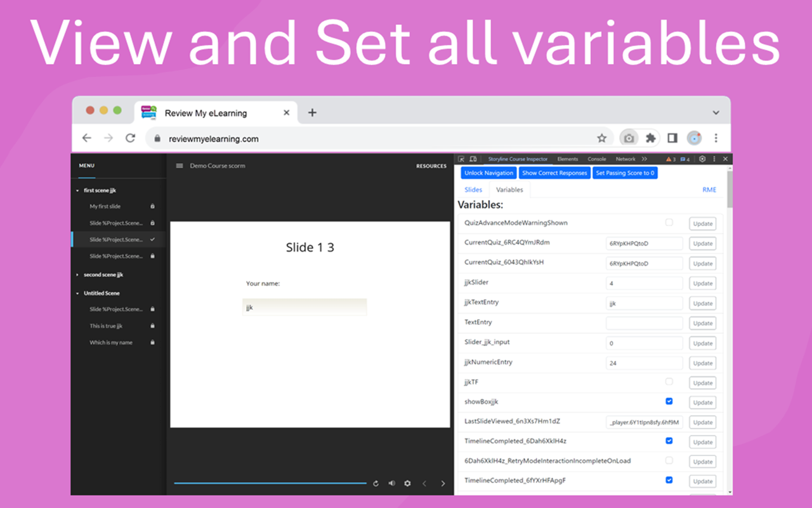Collapse the Untitled Scene section

point(77,293)
